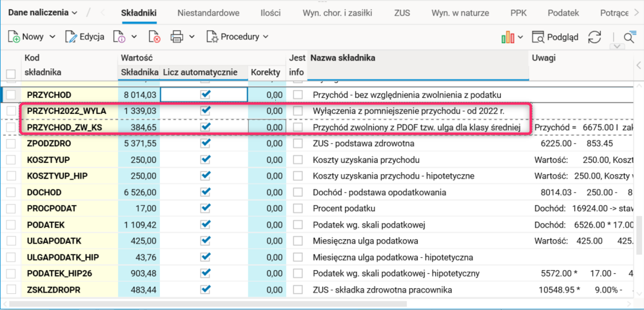Click the Edycja button
The width and height of the screenshot is (644, 310).
tap(85, 37)
